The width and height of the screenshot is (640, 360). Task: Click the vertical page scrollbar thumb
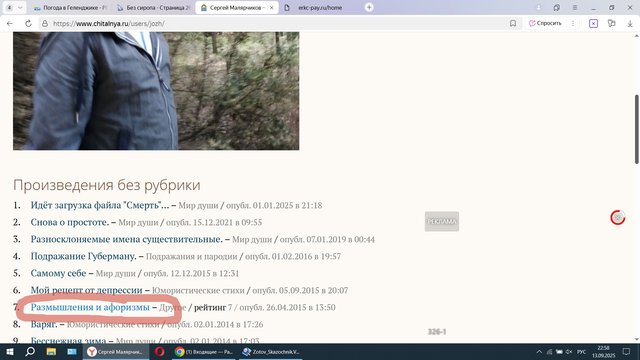point(636,129)
